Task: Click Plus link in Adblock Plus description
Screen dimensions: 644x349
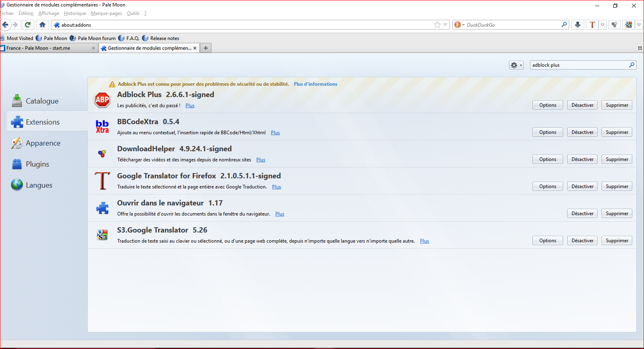Action: tap(190, 106)
